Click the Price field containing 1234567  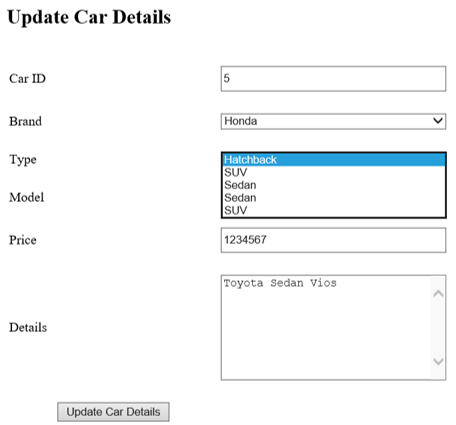[333, 240]
